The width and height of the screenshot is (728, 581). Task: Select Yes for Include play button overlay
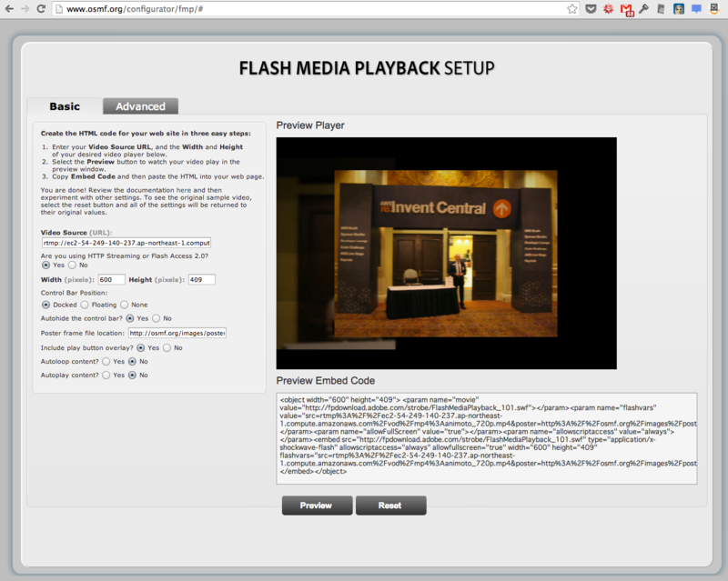141,348
